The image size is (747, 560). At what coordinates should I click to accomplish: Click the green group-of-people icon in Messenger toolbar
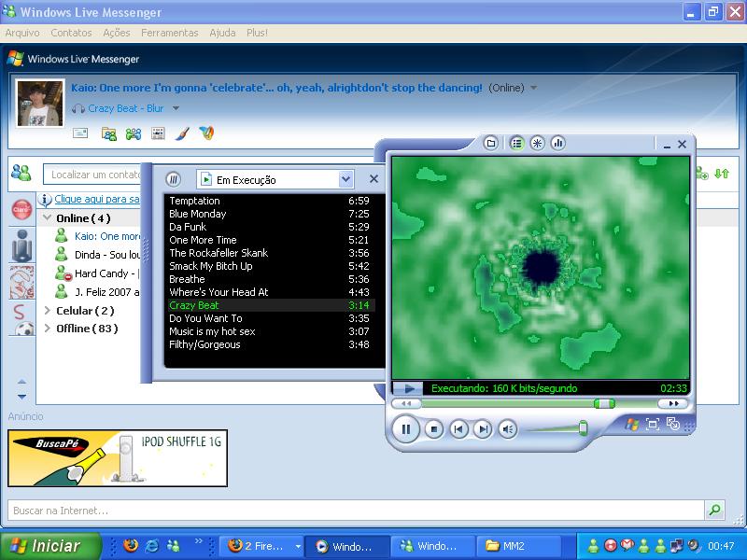(x=134, y=134)
